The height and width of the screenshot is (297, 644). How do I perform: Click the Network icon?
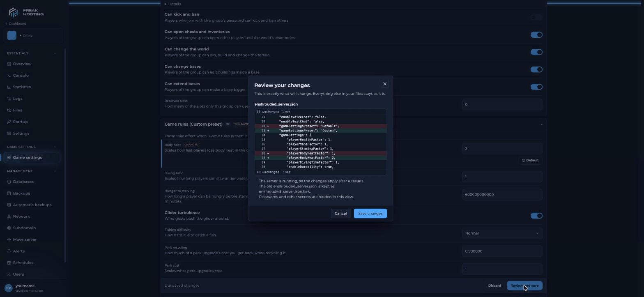tap(9, 216)
